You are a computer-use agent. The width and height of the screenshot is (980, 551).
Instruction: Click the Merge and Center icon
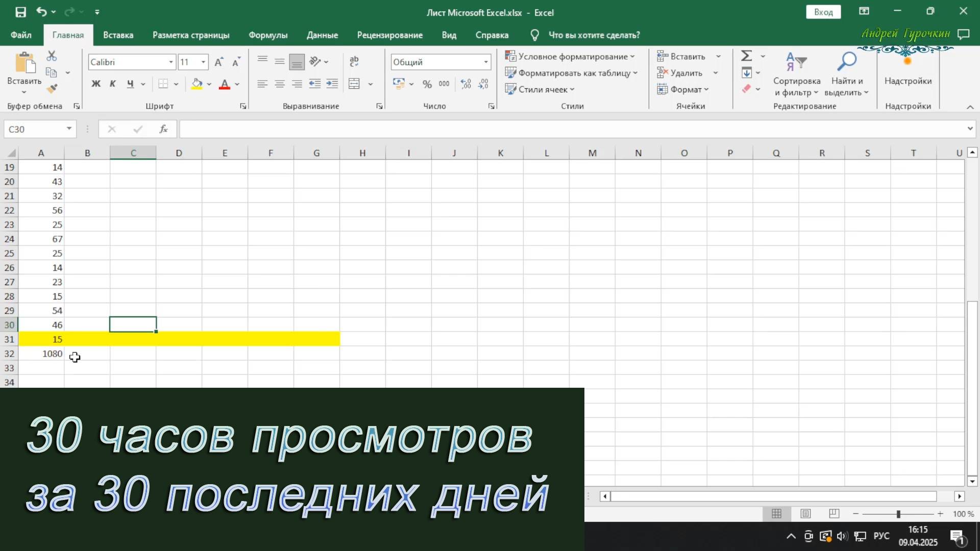[x=354, y=84]
